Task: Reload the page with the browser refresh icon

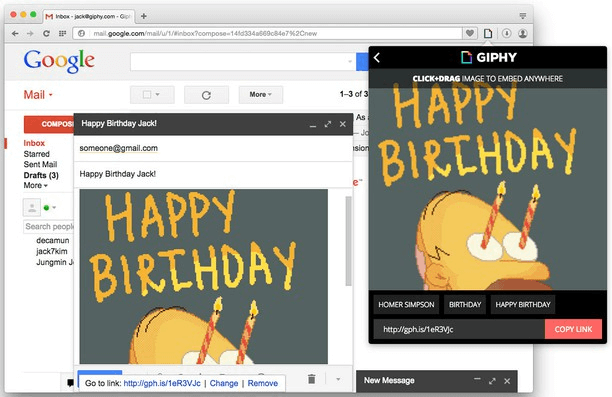Action: click(46, 34)
